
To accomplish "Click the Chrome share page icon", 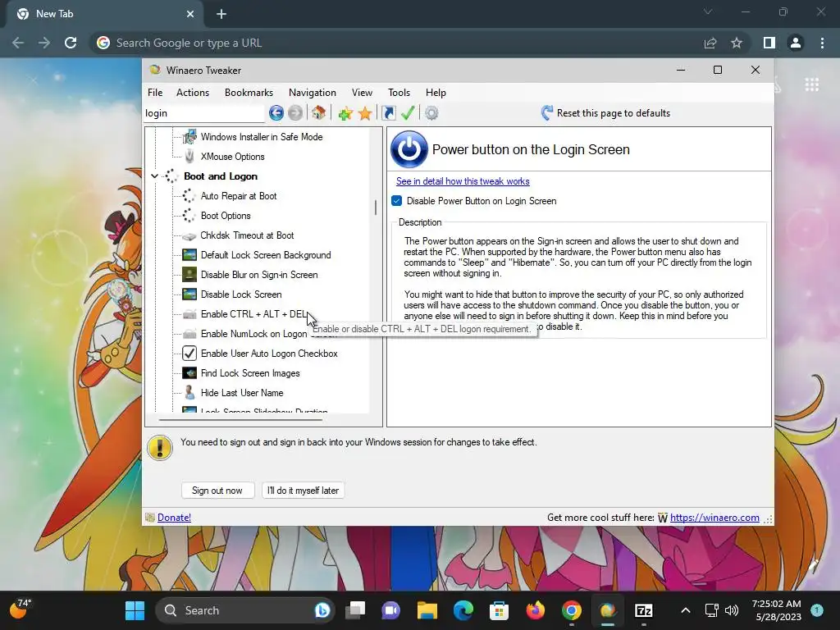I will [710, 43].
